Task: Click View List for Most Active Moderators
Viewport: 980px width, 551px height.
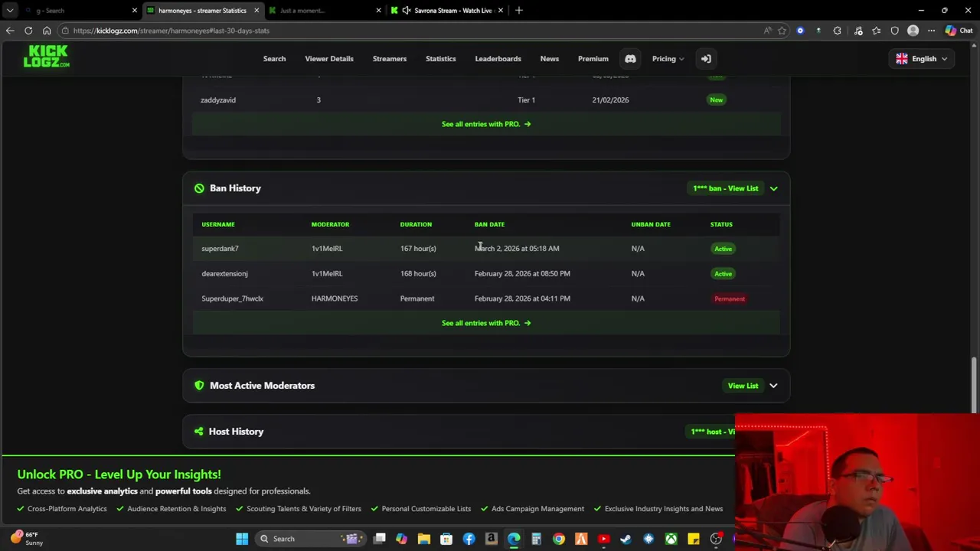Action: [743, 386]
